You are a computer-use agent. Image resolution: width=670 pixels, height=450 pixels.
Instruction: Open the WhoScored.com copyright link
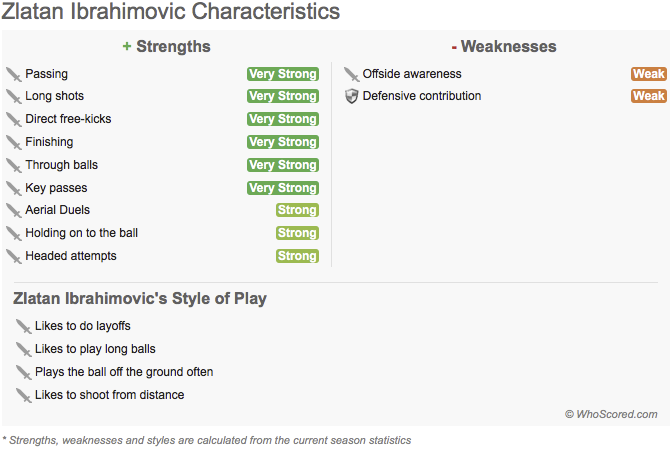click(x=611, y=414)
